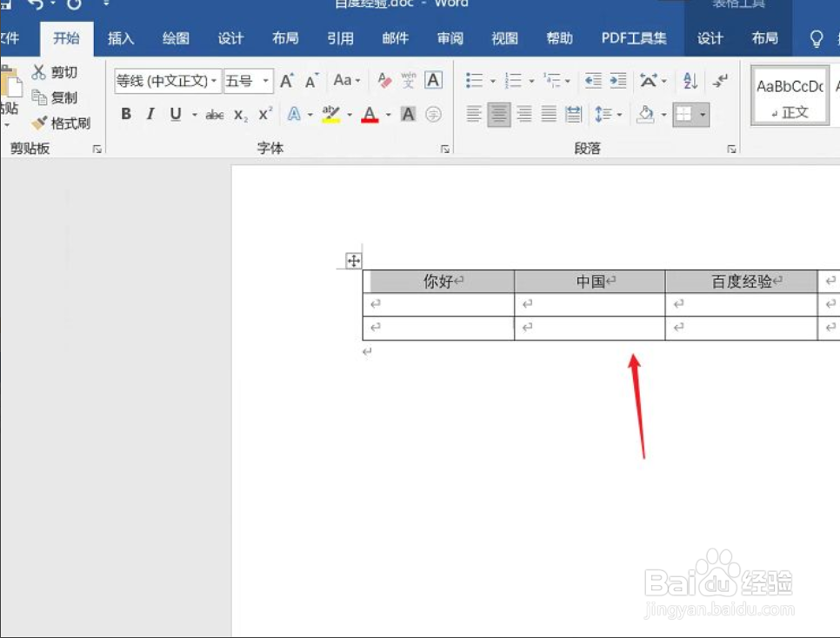Click the text highlight color swatch
Viewport: 840px width, 638px height.
(x=330, y=114)
